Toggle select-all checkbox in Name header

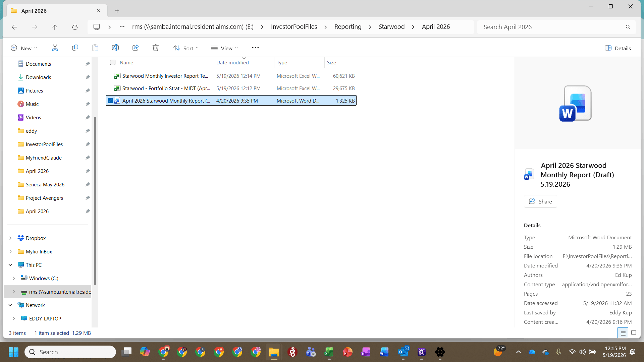pyautogui.click(x=113, y=62)
